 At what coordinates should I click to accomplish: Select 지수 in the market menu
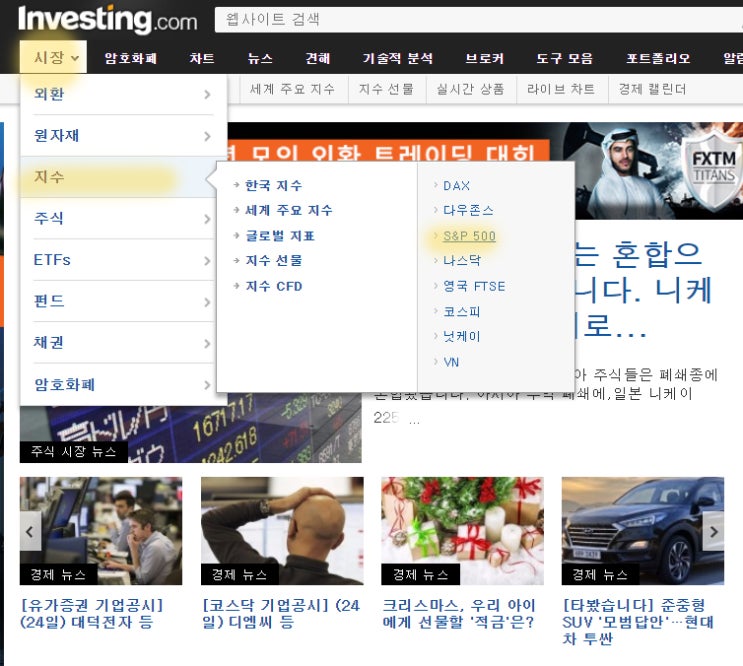[x=118, y=177]
